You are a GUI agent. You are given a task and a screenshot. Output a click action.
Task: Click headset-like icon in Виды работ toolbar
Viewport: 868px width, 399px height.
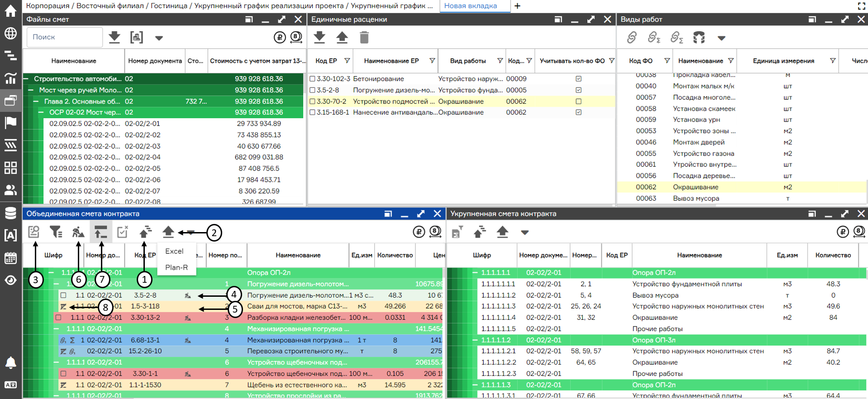coord(699,37)
